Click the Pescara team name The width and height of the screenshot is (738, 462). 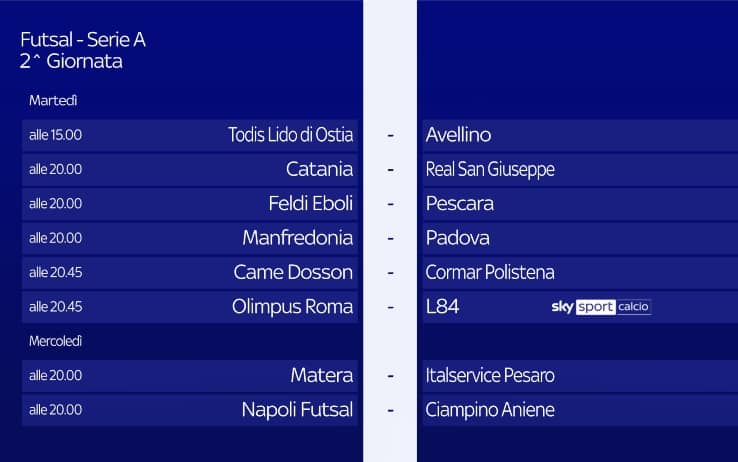459,203
